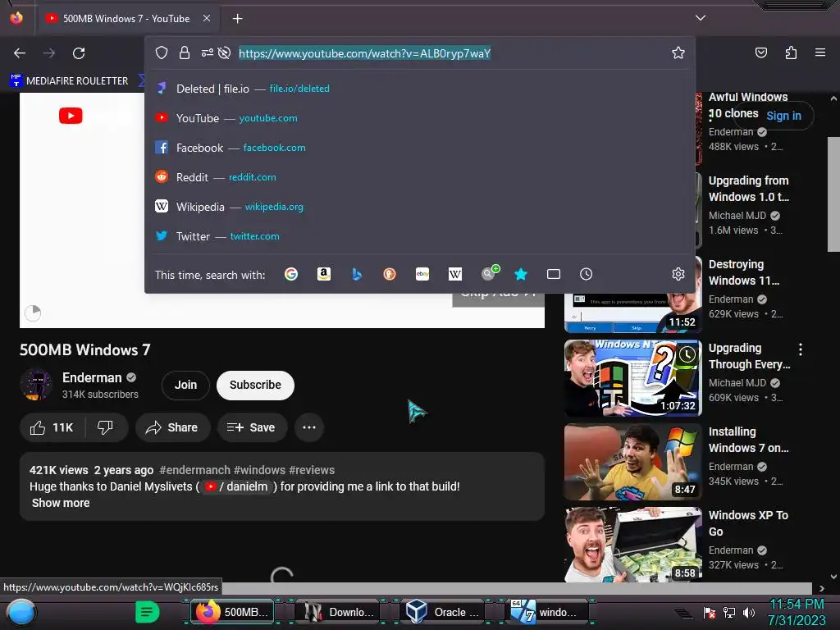Search this time with Google
Image resolution: width=840 pixels, height=630 pixels.
click(291, 274)
